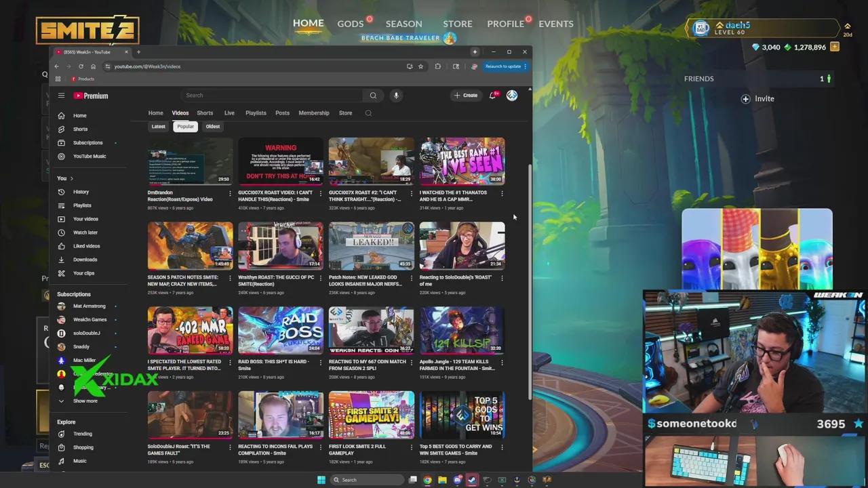The width and height of the screenshot is (868, 488).
Task: Switch sorting to Oldest
Action: tap(212, 126)
